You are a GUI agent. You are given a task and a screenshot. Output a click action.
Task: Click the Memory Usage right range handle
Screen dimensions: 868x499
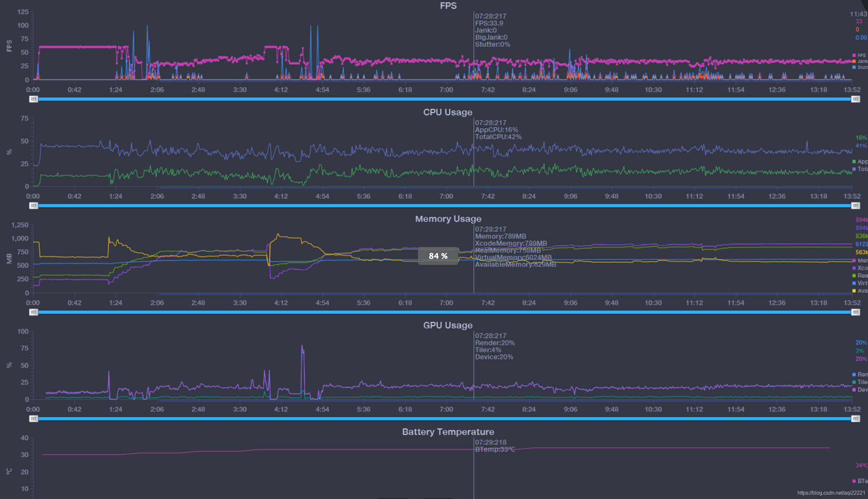[855, 312]
